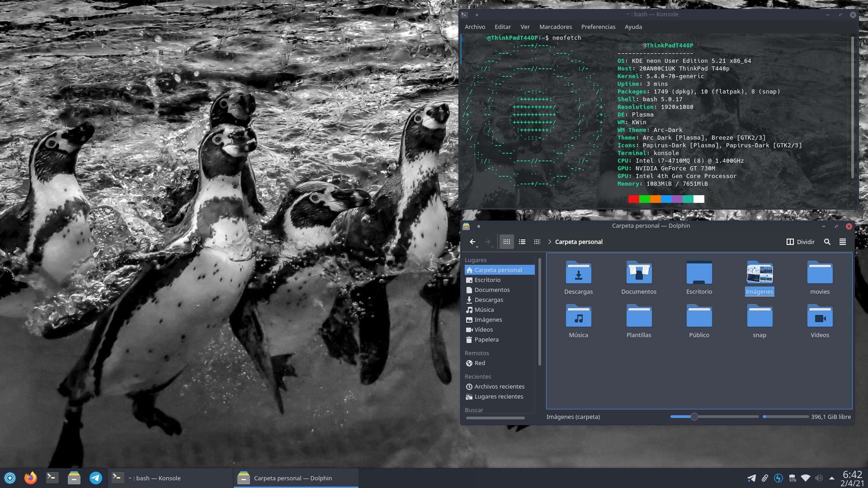Open the Vídeos folder icon
The width and height of the screenshot is (868, 488).
pos(819,317)
